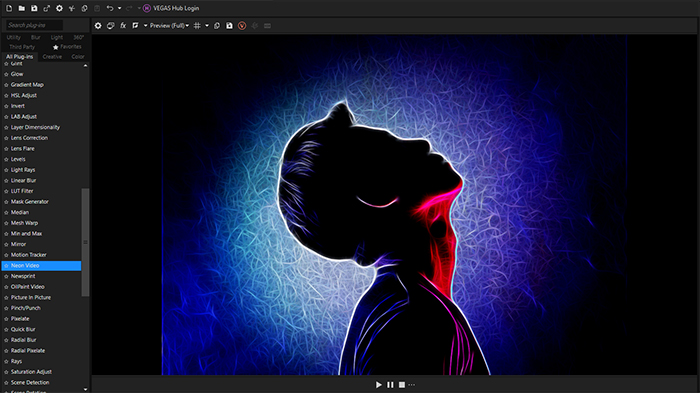The width and height of the screenshot is (700, 393).
Task: Toggle favorite star for Gradient Map
Action: coord(6,85)
